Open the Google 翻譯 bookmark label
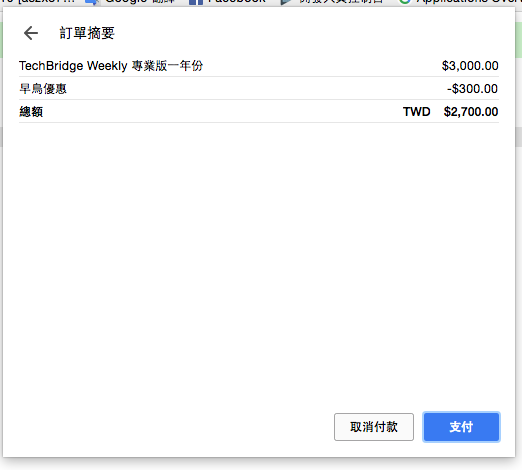 (x=140, y=2)
